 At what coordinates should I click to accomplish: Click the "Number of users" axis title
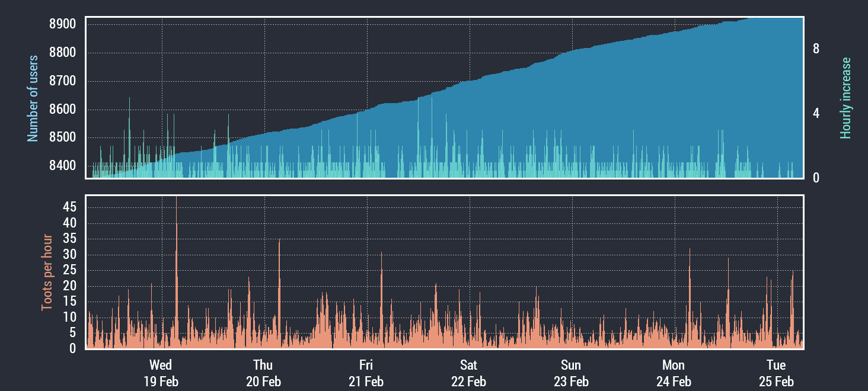point(33,98)
